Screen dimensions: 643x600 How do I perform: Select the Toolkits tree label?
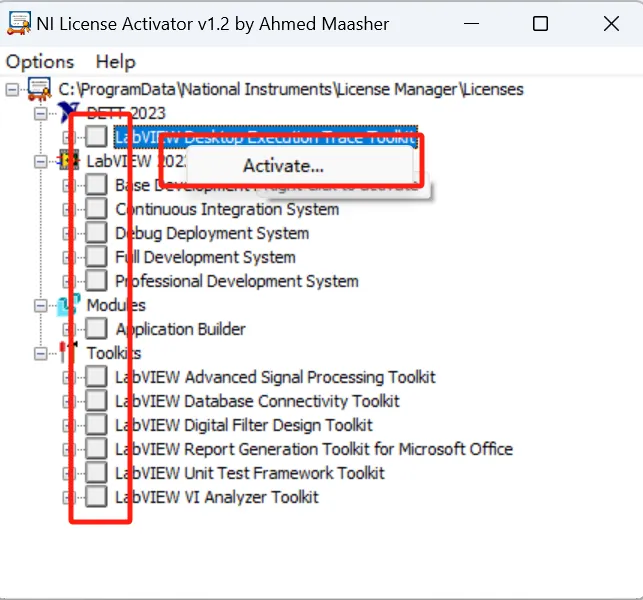tap(114, 353)
